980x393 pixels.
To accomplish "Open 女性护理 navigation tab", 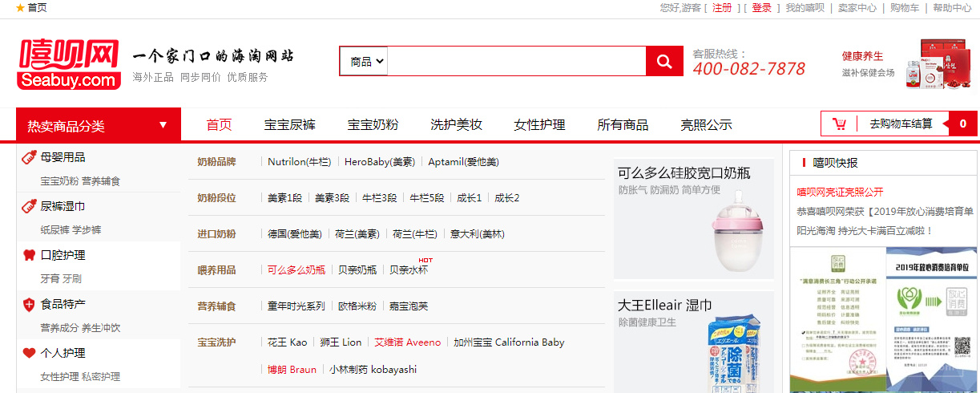I will 539,124.
